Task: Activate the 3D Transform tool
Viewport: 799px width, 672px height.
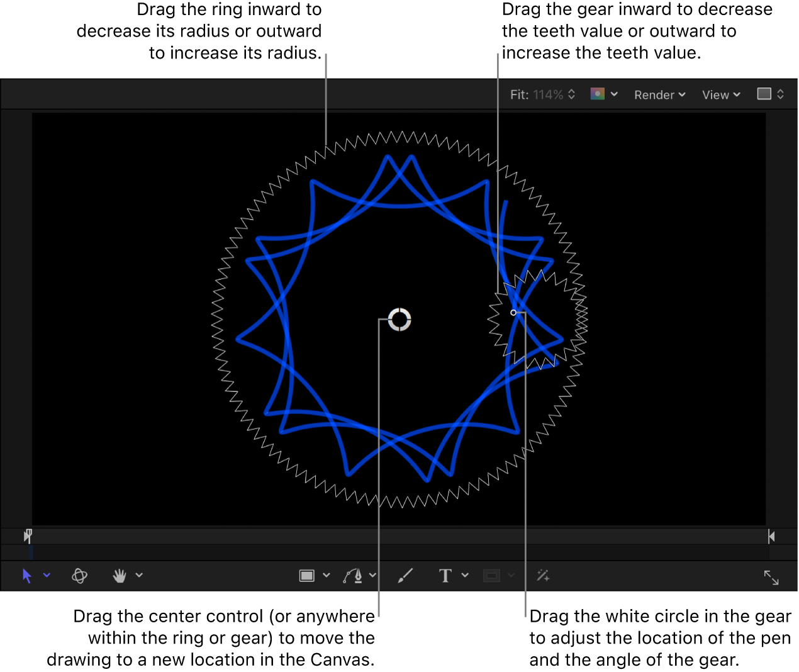Action: pos(79,575)
